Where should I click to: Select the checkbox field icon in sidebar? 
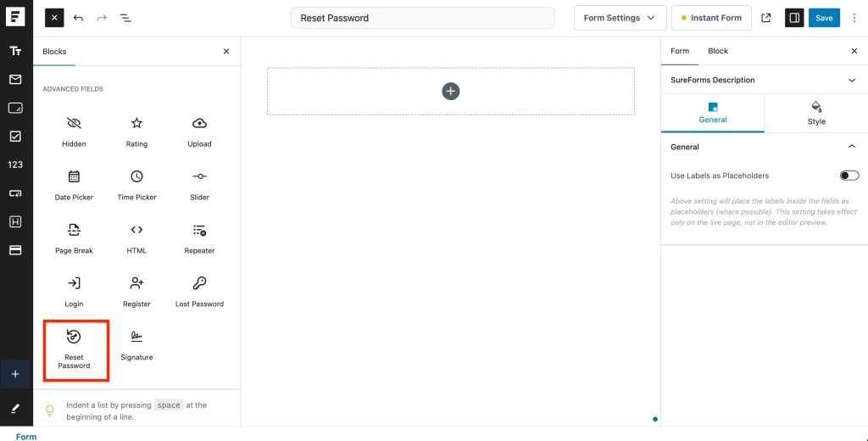point(15,137)
